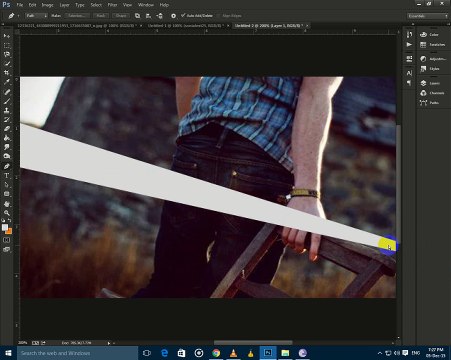
Task: Open the Styles panel
Action: (x=433, y=69)
